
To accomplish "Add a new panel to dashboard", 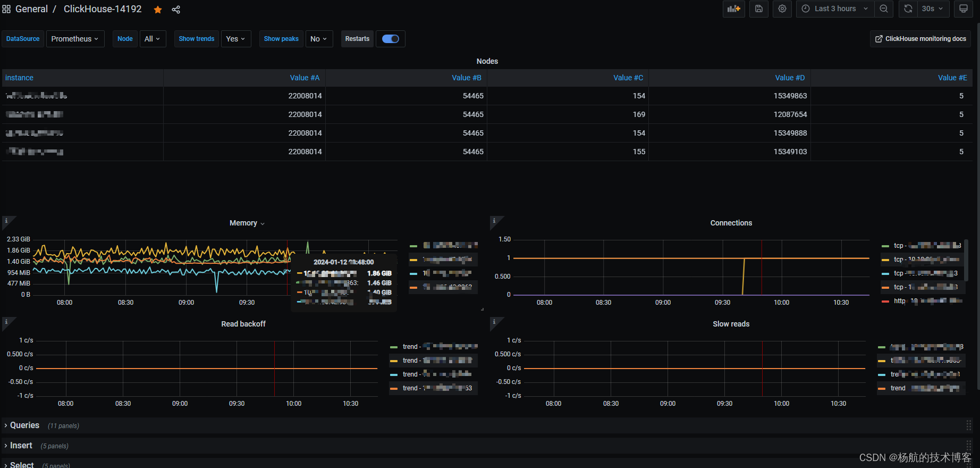I will [x=734, y=9].
